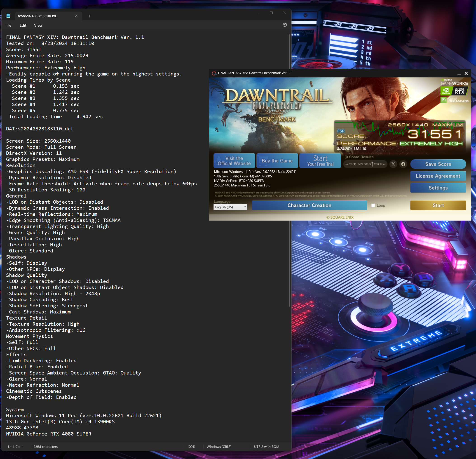
Task: Open the Language dropdown English (US)
Action: (230, 207)
